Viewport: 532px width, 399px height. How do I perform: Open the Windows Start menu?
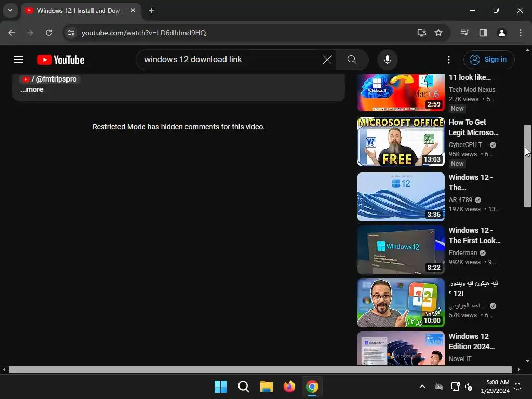click(x=220, y=387)
